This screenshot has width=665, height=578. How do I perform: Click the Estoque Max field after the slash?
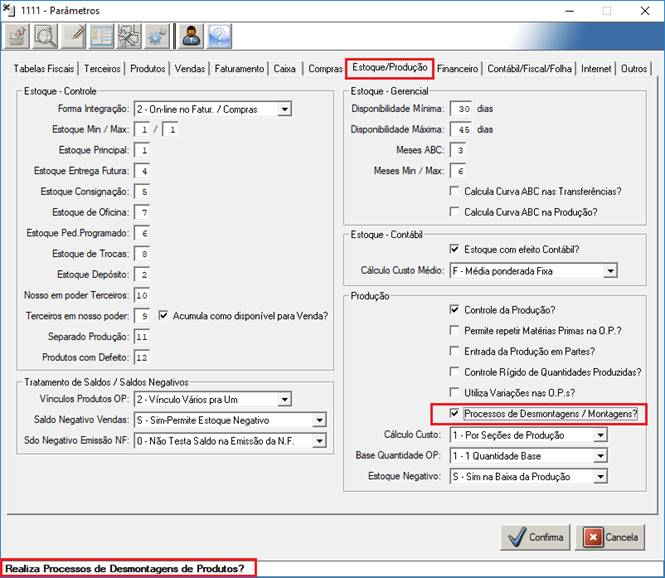pyautogui.click(x=170, y=129)
